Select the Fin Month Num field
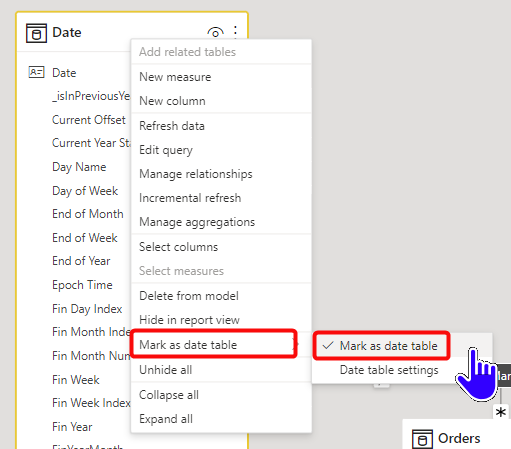The height and width of the screenshot is (449, 511). click(91, 356)
